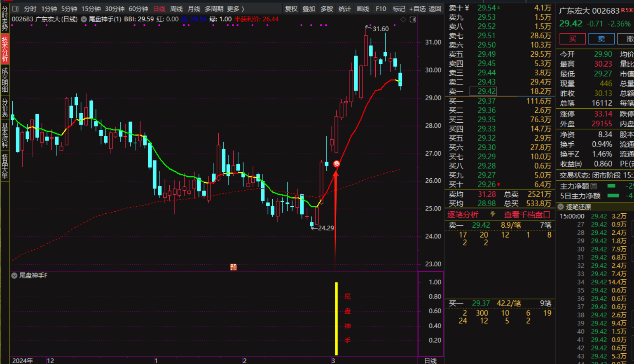Click the 返回 back button in toolbar
This screenshot has height=364, width=634.
pyautogui.click(x=435, y=9)
